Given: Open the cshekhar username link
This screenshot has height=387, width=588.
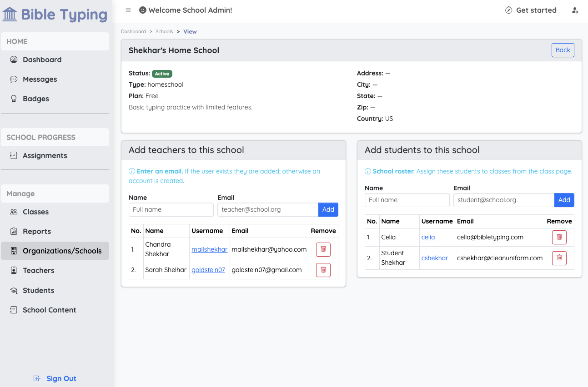Looking at the screenshot, I should tap(435, 258).
